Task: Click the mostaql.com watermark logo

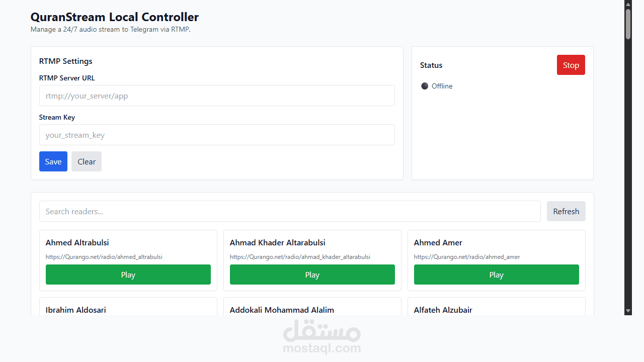Action: (322, 337)
